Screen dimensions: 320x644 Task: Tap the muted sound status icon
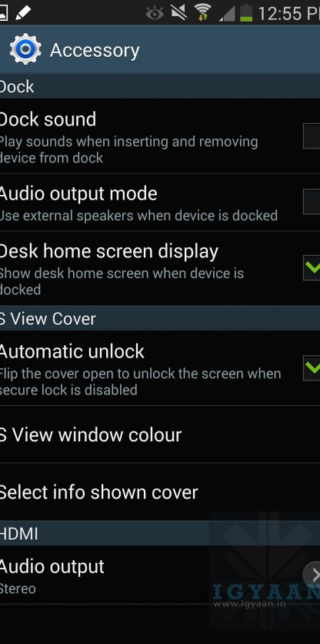pyautogui.click(x=179, y=12)
